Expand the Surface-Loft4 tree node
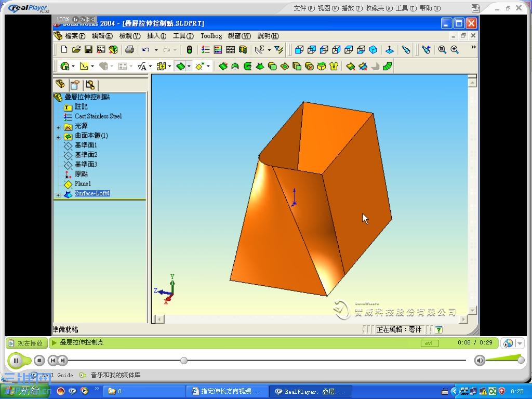Viewport: 532px width, 399px height. (x=58, y=195)
